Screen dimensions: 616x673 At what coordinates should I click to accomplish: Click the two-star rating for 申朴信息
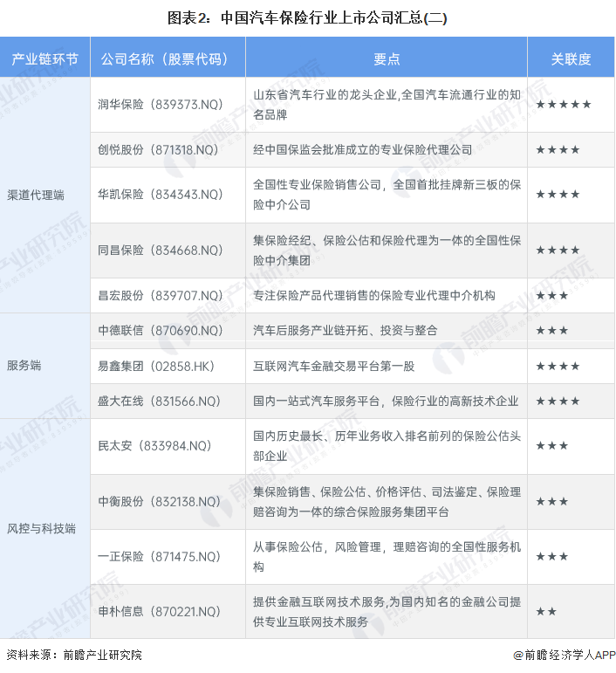click(x=546, y=612)
